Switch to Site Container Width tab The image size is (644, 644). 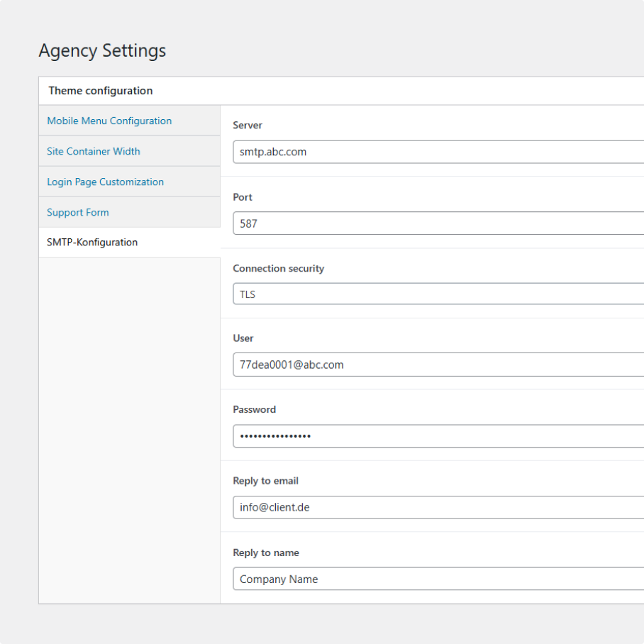coord(94,151)
